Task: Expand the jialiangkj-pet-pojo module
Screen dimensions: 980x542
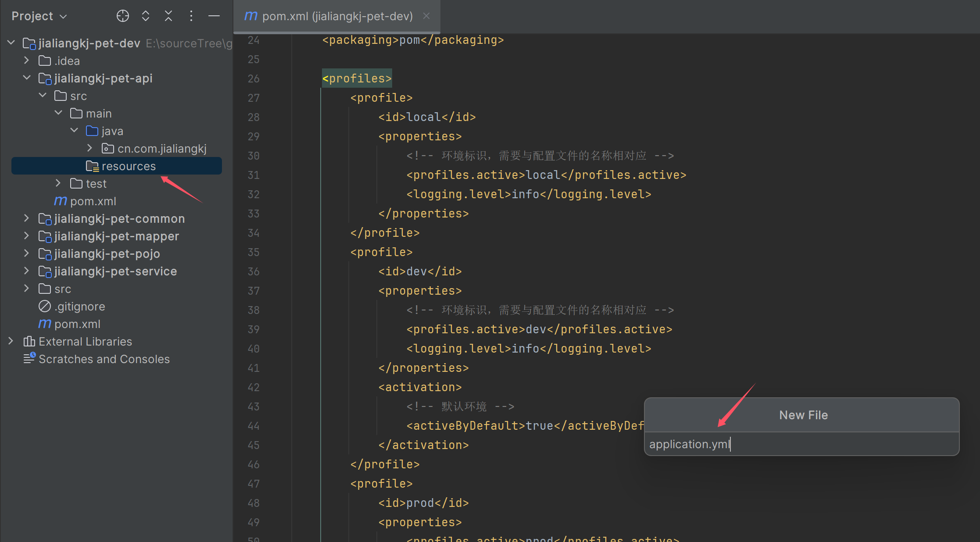Action: click(27, 253)
